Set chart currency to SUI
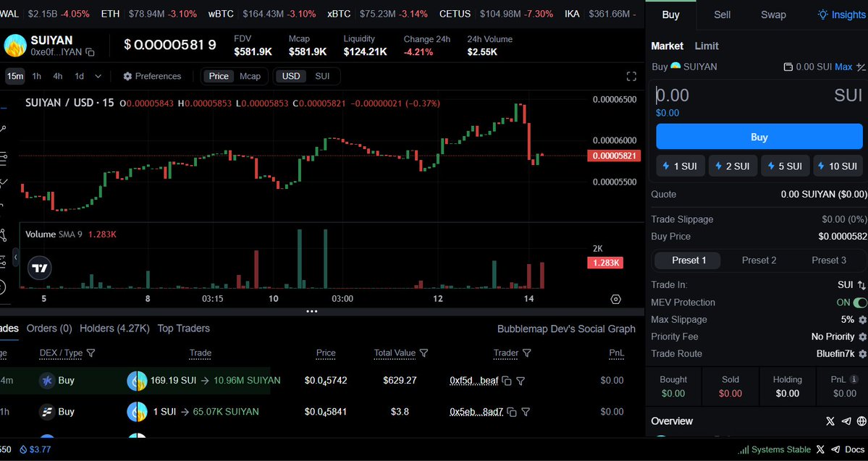The image size is (868, 461). tap(322, 77)
